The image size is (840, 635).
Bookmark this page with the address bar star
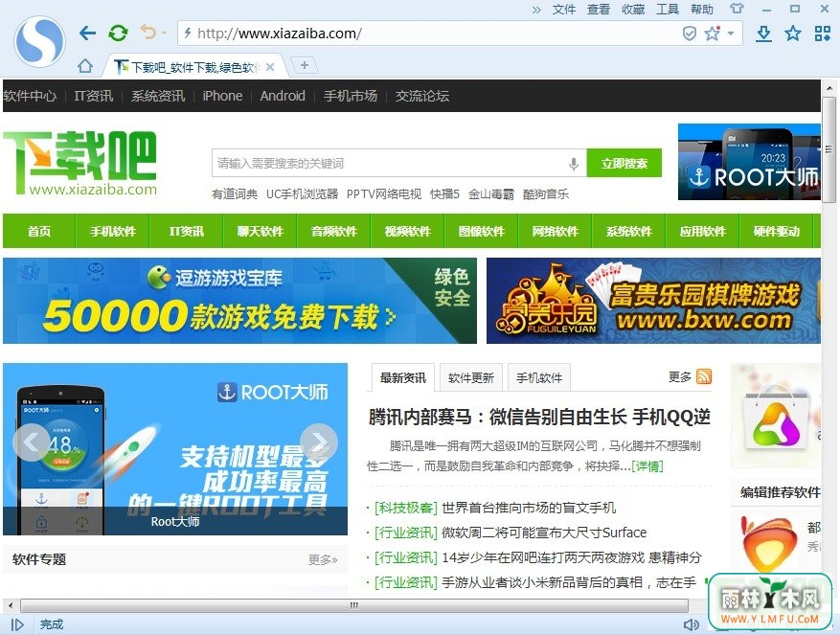(712, 34)
